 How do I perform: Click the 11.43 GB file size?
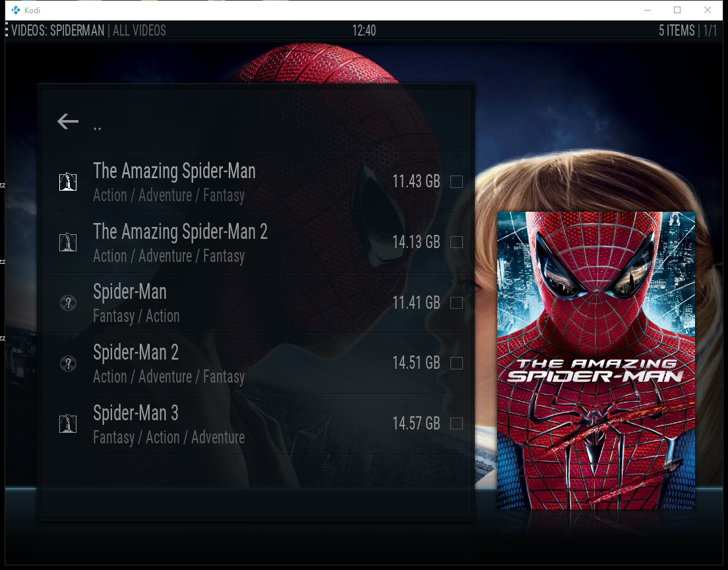tap(416, 181)
